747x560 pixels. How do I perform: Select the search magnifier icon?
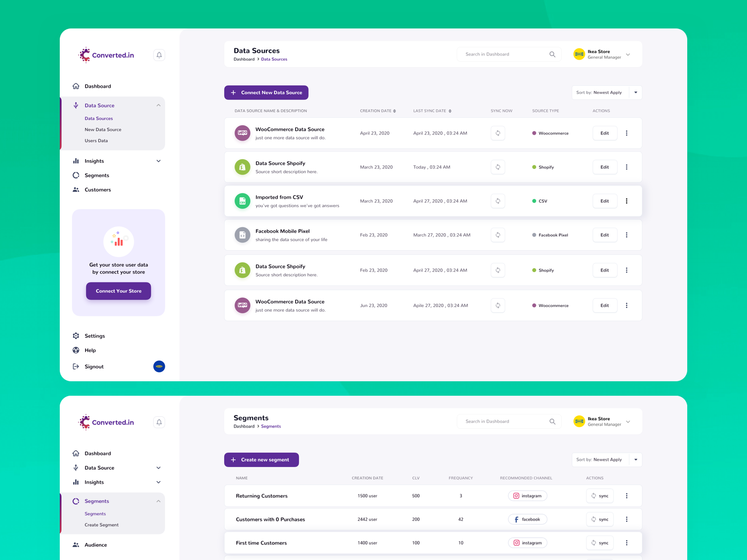click(552, 54)
